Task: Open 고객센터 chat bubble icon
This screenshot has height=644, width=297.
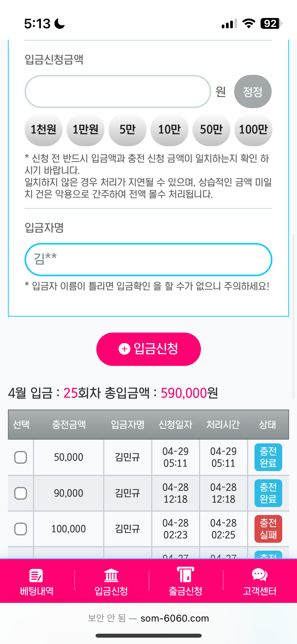Action: 260,575
